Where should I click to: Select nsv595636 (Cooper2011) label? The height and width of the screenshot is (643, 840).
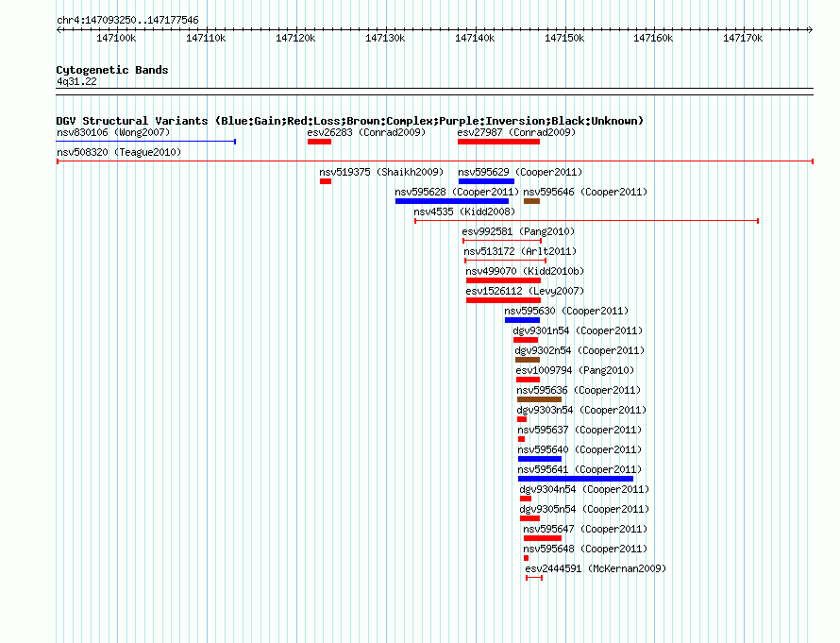click(579, 390)
